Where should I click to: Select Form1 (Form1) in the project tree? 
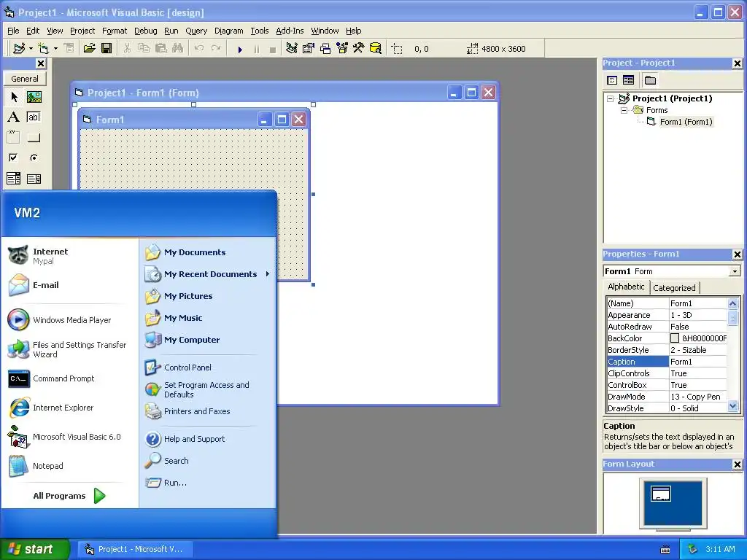pos(686,122)
